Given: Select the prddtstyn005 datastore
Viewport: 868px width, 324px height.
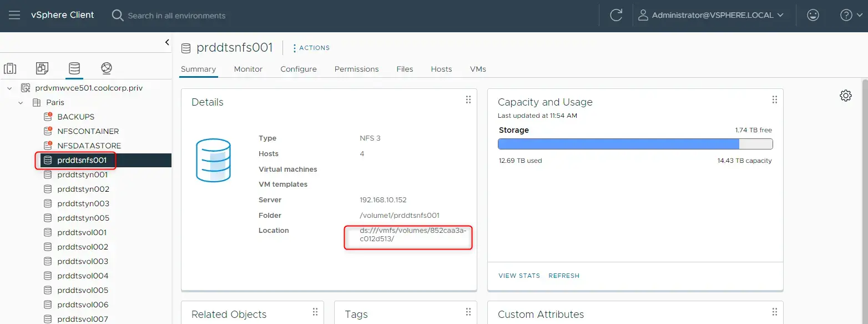Looking at the screenshot, I should pos(83,218).
